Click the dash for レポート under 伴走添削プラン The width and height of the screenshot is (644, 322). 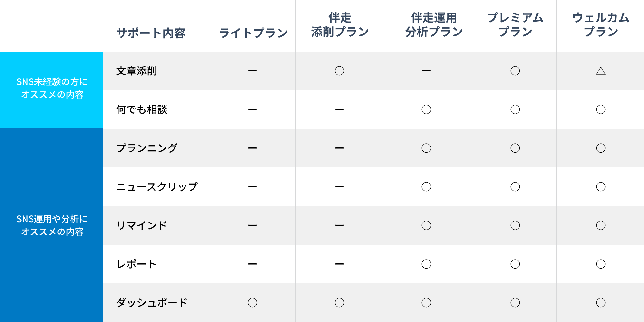pyautogui.click(x=339, y=264)
